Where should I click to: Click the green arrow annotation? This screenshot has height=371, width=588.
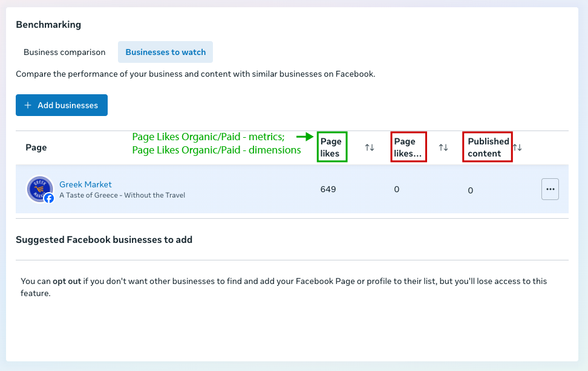coord(304,137)
